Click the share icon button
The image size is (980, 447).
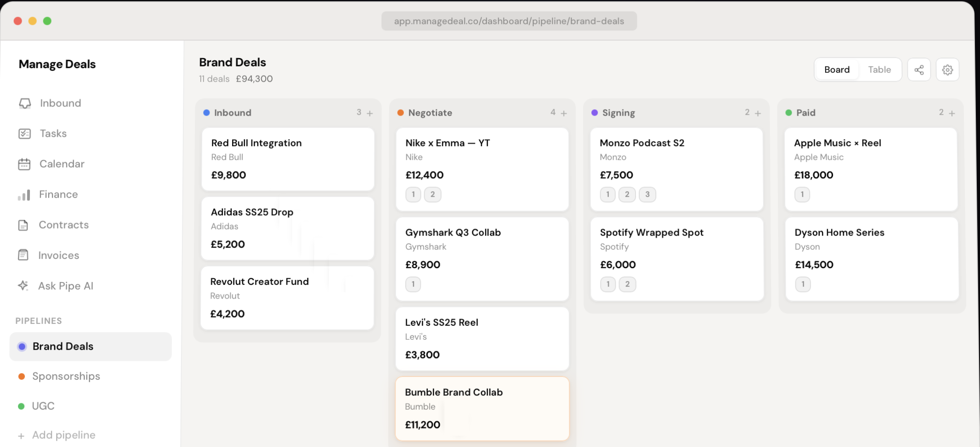[919, 70]
